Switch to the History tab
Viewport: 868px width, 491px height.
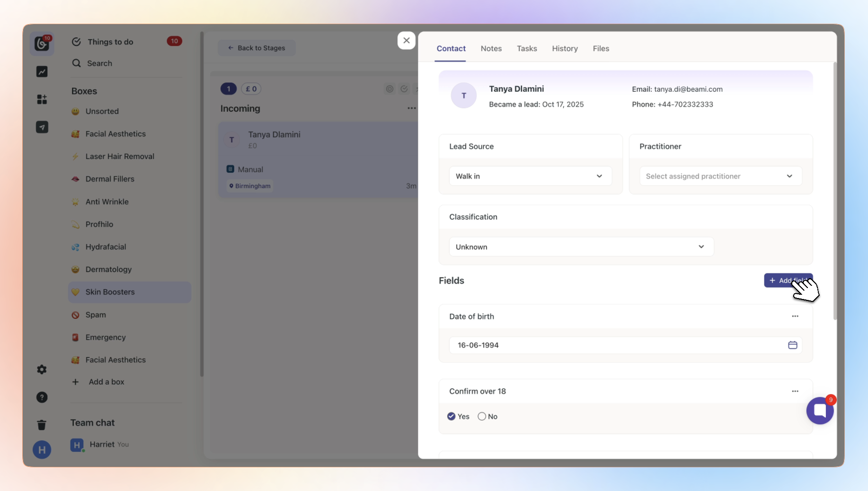[x=565, y=48]
